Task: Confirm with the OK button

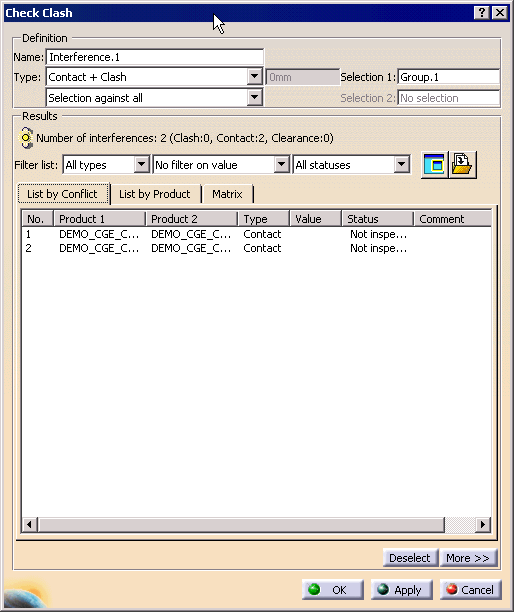Action: point(333,590)
